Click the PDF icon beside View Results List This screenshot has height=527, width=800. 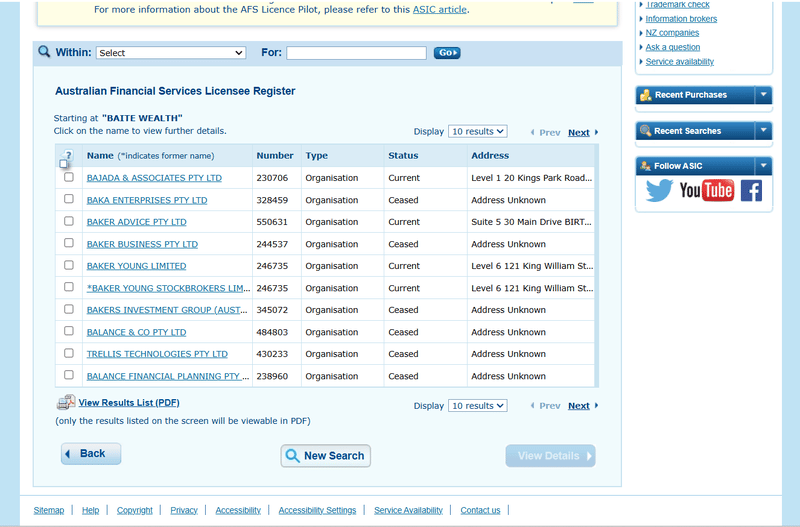66,403
